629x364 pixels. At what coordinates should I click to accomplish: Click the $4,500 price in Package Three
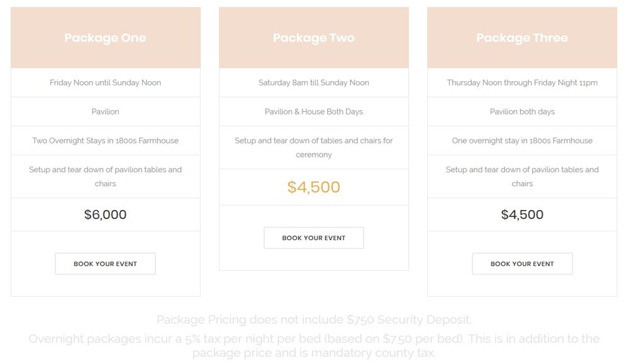pyautogui.click(x=522, y=214)
